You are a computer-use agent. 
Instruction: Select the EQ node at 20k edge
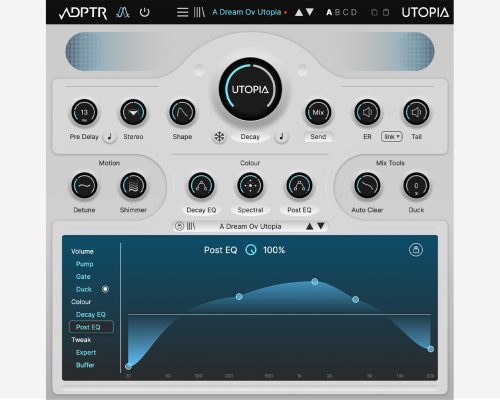point(431,349)
